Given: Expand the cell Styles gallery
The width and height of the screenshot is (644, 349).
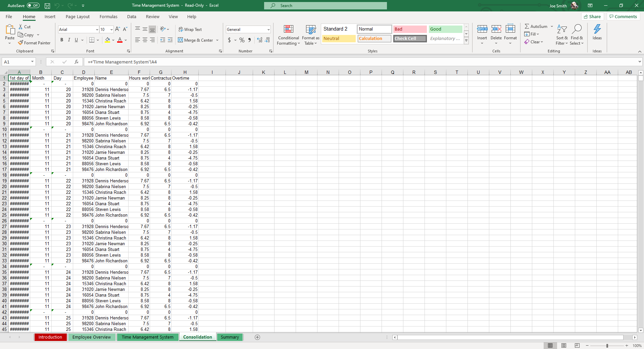Looking at the screenshot, I should pyautogui.click(x=466, y=41).
